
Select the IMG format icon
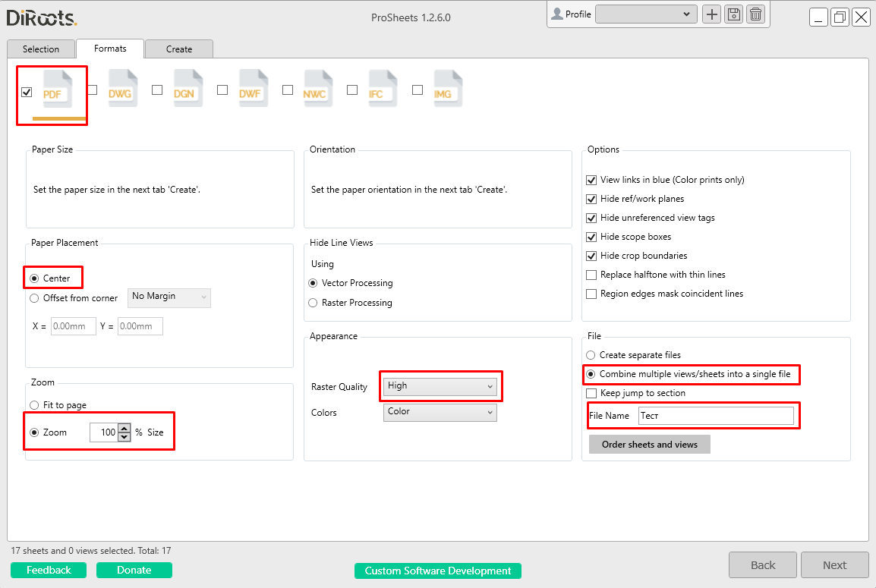click(448, 88)
